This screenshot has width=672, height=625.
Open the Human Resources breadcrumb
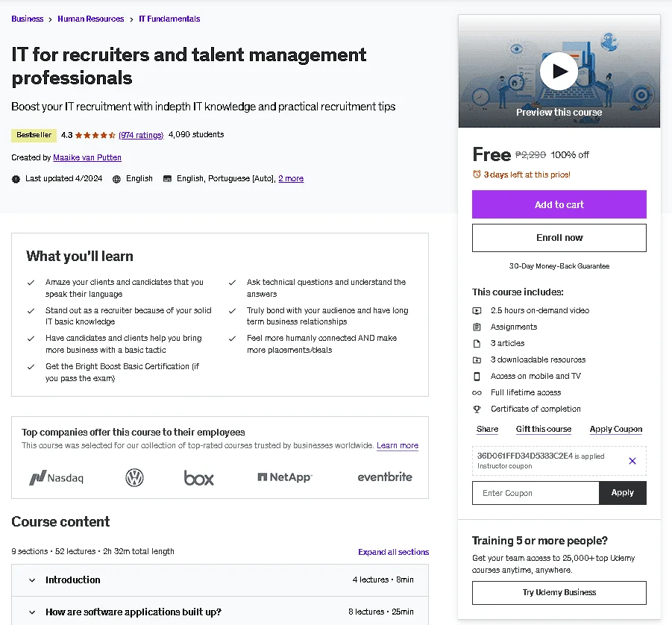[91, 19]
